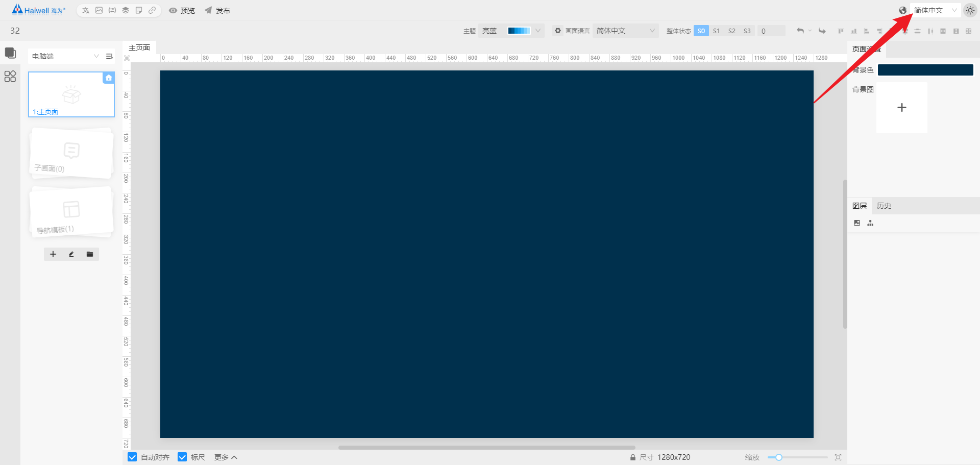The height and width of the screenshot is (465, 980).
Task: Select overall state S0
Action: pos(701,31)
